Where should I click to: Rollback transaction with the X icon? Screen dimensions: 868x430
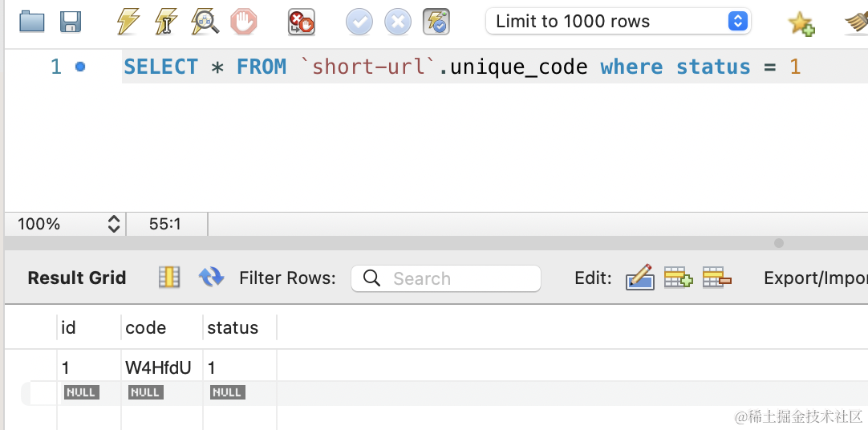pyautogui.click(x=398, y=22)
